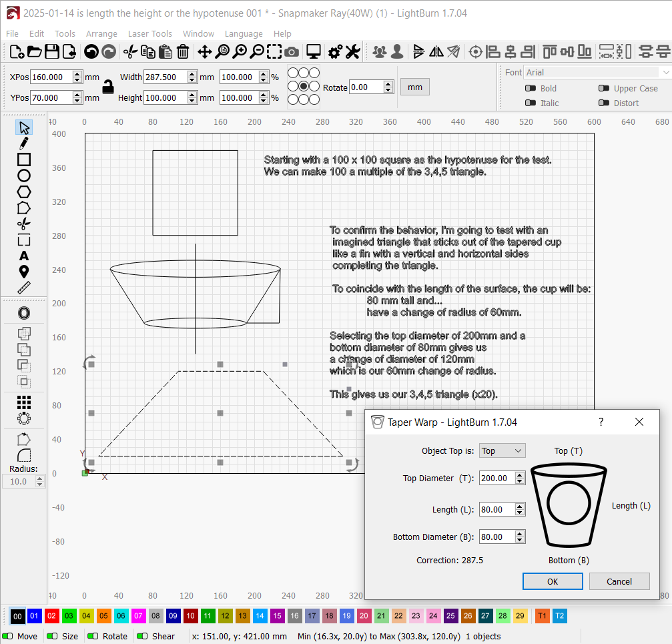
Task: Click the Delete trash can icon
Action: tap(183, 51)
